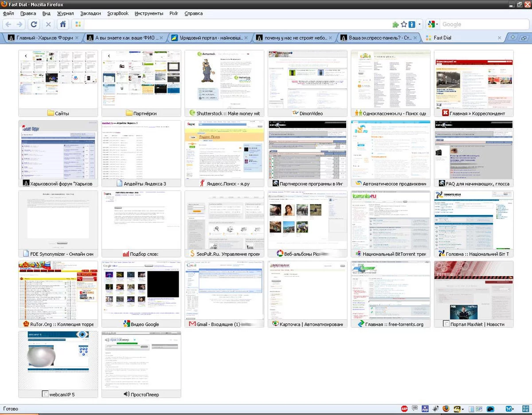Focus the empty address bar field
Image resolution: width=532 pixels, height=415 pixels.
(237, 24)
